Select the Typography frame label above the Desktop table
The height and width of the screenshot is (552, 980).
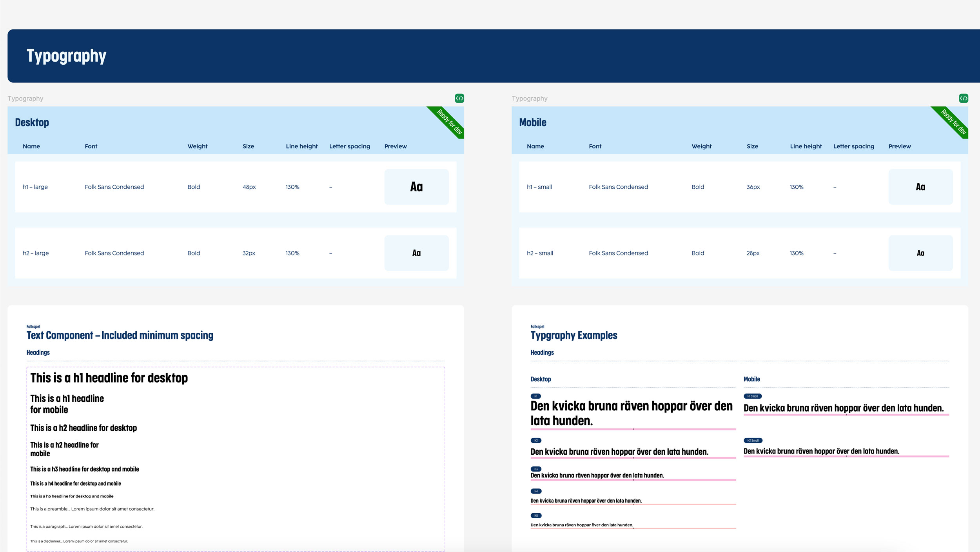[x=25, y=98]
